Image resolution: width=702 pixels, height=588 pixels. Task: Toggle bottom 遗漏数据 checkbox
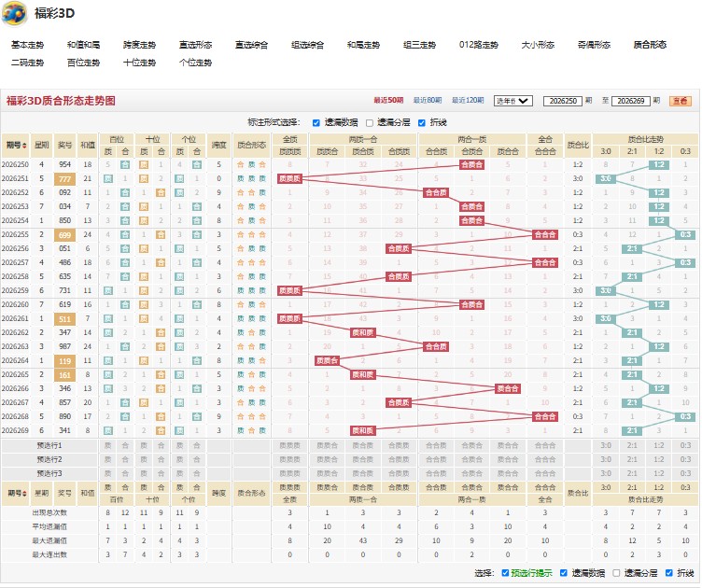tap(564, 573)
